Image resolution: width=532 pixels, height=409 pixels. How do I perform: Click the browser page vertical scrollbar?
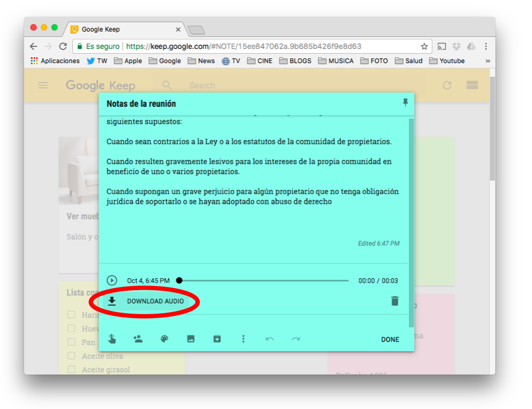tap(492, 129)
